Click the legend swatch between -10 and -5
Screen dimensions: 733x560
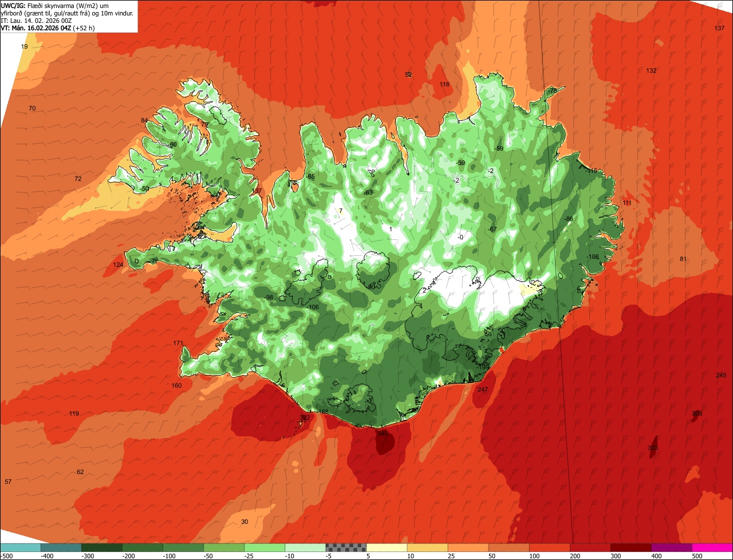305,547
